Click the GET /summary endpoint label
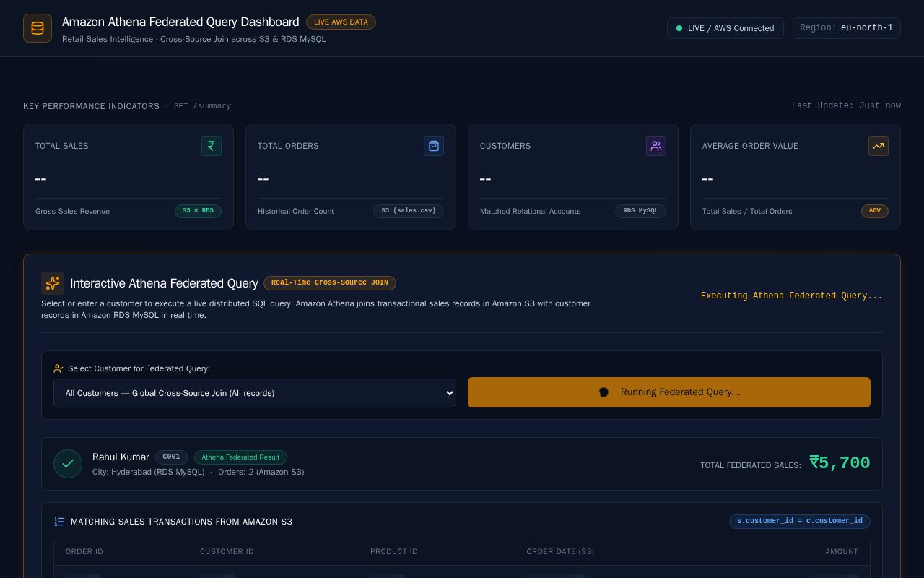Screen dimensions: 924x578 pyautogui.click(x=202, y=106)
